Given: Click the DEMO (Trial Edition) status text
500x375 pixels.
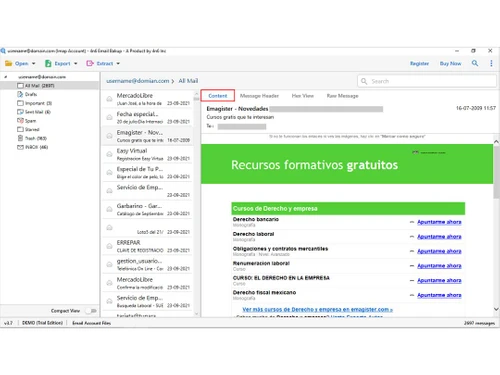Looking at the screenshot, I should pos(42,323).
